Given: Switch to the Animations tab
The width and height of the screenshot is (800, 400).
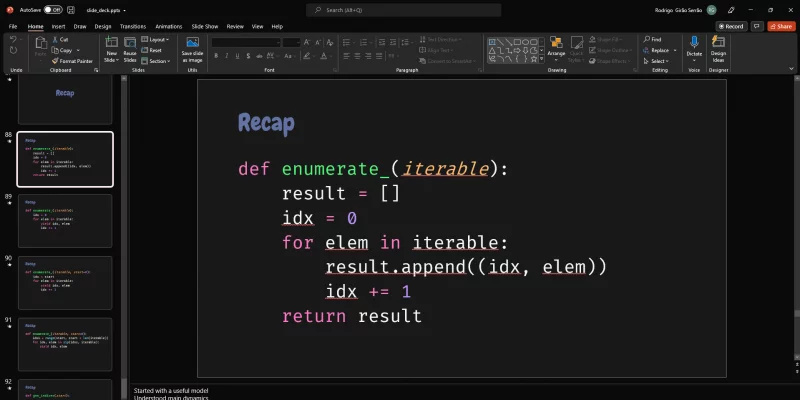Looking at the screenshot, I should tap(168, 27).
